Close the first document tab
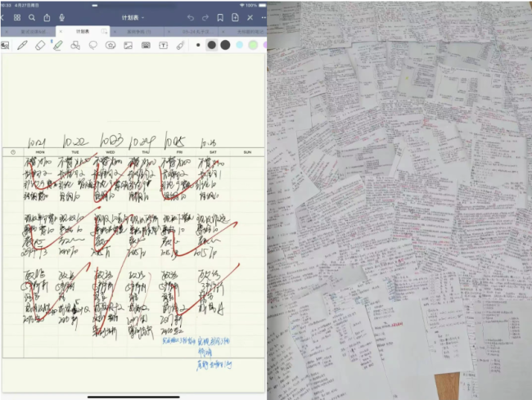The image size is (532, 400). 7,32
